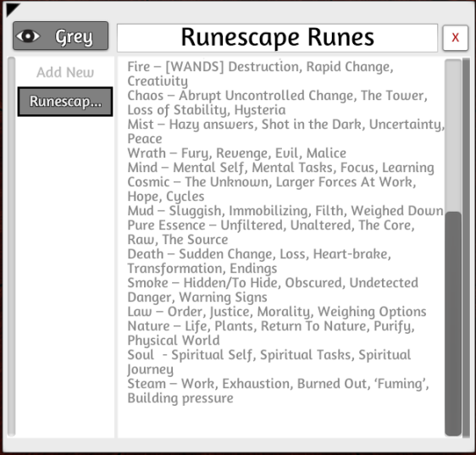This screenshot has width=476, height=455.
Task: Click the Wrath – Fury, Revenge line
Action: point(237,153)
